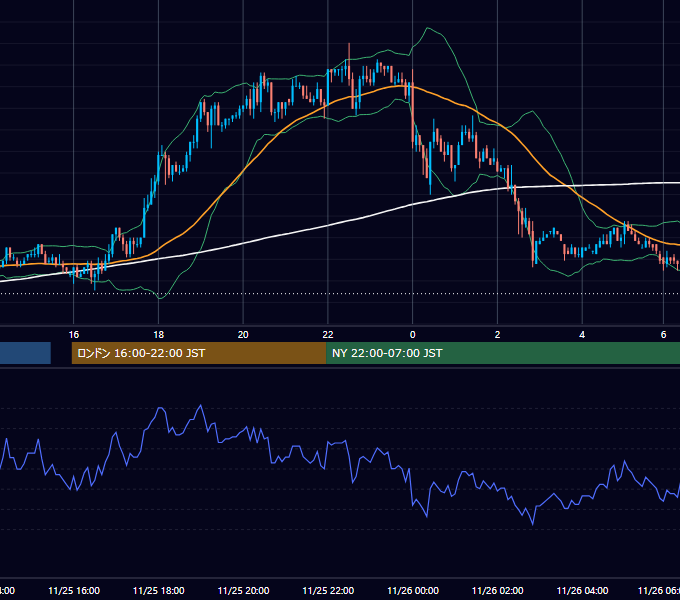Image resolution: width=680 pixels, height=600 pixels.
Task: Click the 2 hour label on price chart axis
Action: click(497, 335)
